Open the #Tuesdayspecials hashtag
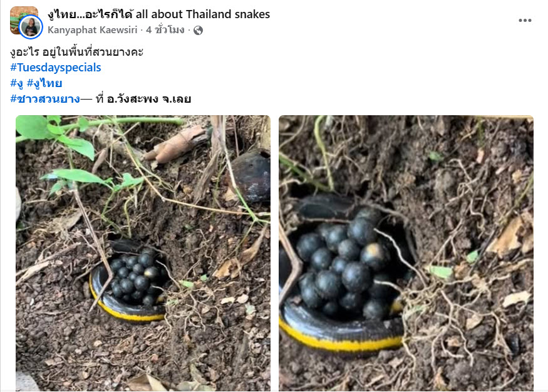 pyautogui.click(x=56, y=68)
